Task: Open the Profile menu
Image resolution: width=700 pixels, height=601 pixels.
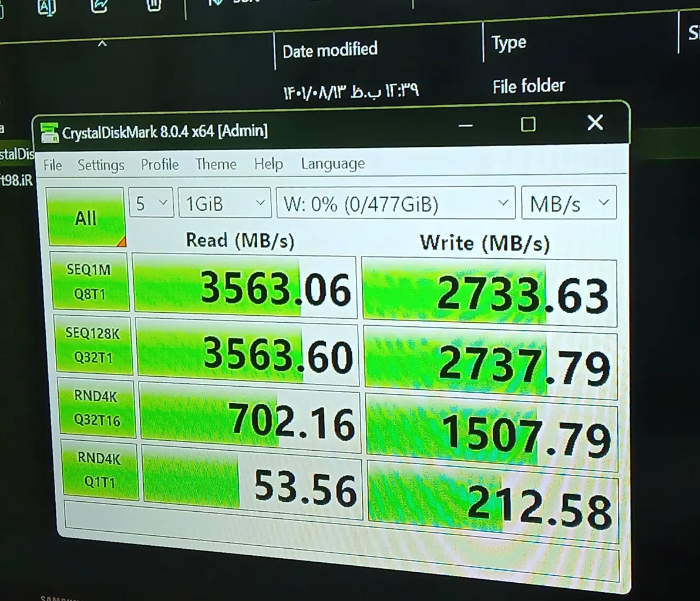Action: point(160,165)
